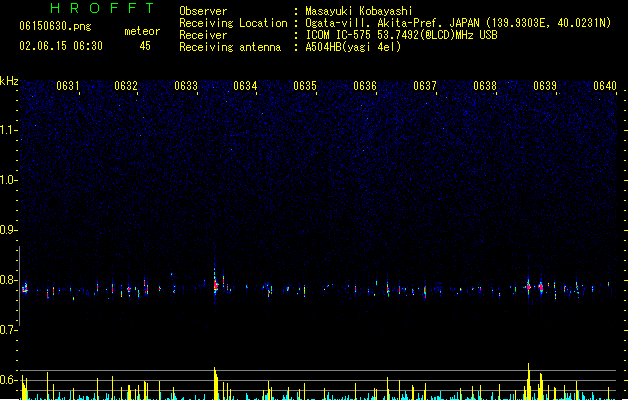This screenshot has width=629, height=400.
Task: Select the filename 06150630.png
Action: (55, 26)
